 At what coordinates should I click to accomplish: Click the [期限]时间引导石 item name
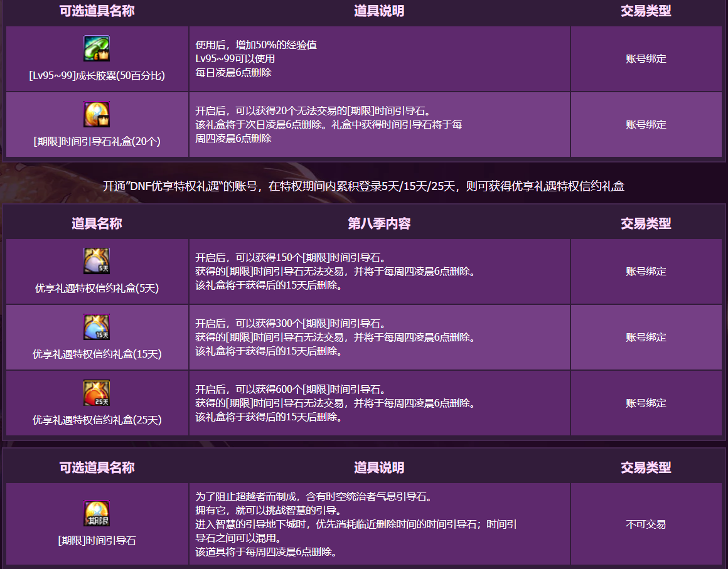[x=97, y=541]
